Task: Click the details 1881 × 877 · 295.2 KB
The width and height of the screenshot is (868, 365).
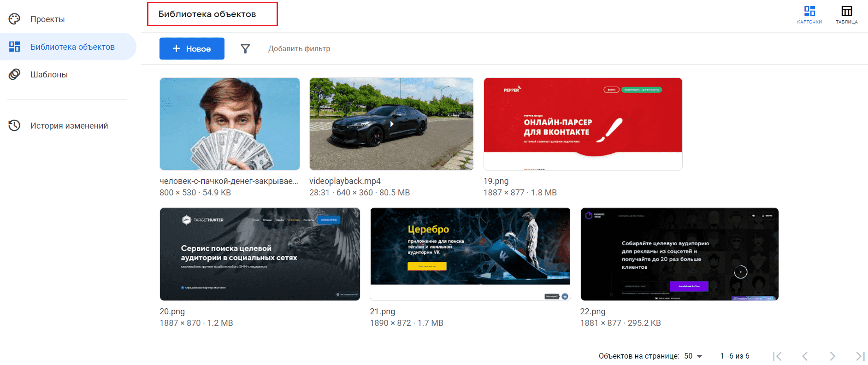Action: pyautogui.click(x=620, y=323)
